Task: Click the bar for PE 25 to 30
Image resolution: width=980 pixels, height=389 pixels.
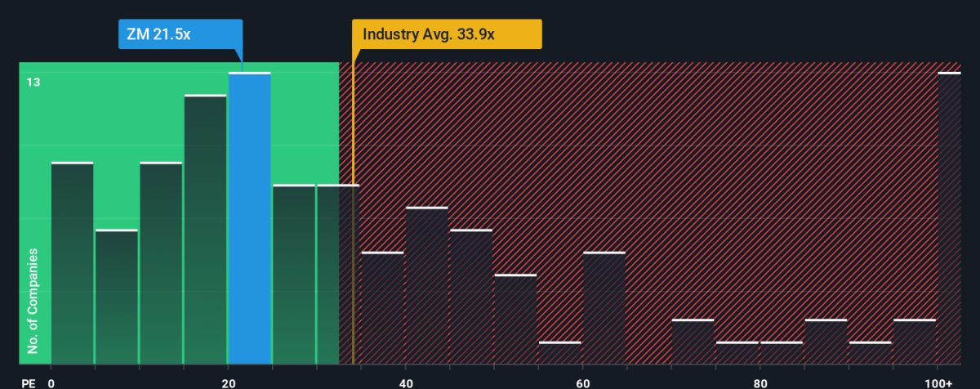Action: pos(294,275)
